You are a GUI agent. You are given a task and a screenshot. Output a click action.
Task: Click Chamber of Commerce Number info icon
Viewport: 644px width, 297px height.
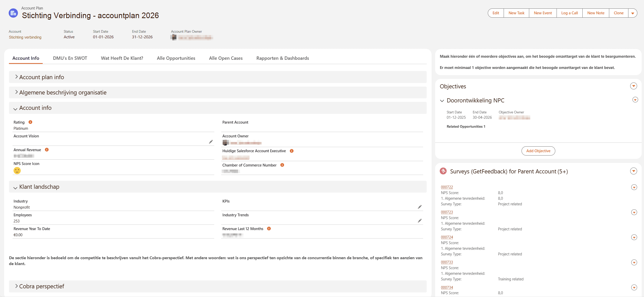(282, 165)
